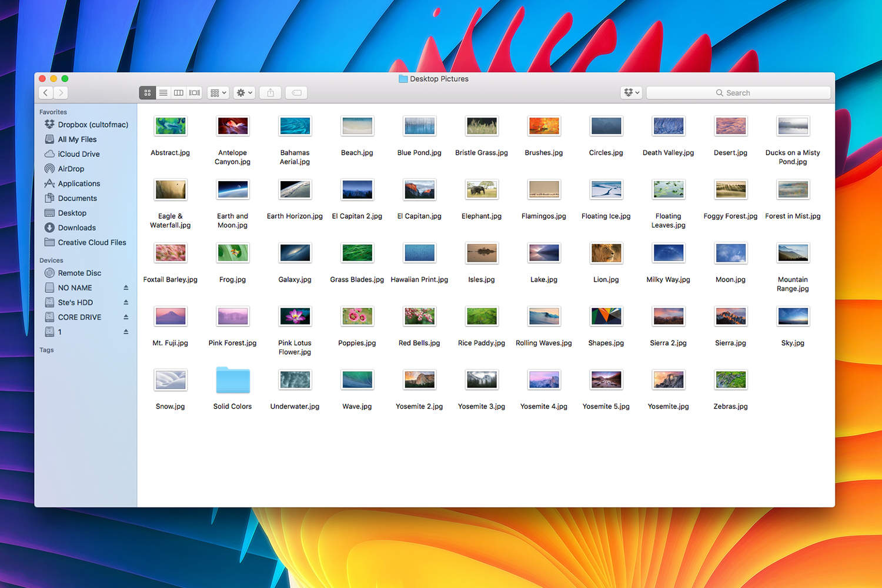
Task: Click the Search field
Action: (x=738, y=93)
